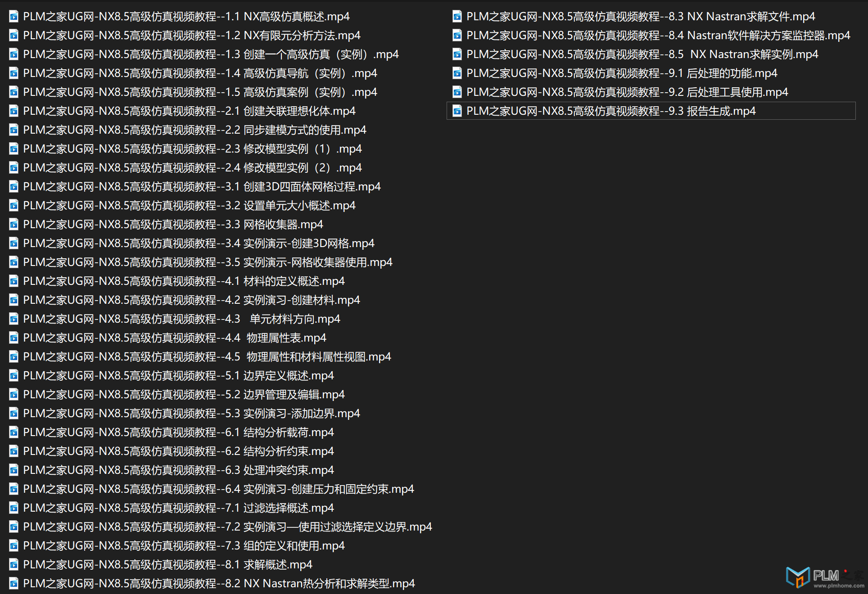Click file icon of 6.3 处理冲突约束.mp4

14,470
